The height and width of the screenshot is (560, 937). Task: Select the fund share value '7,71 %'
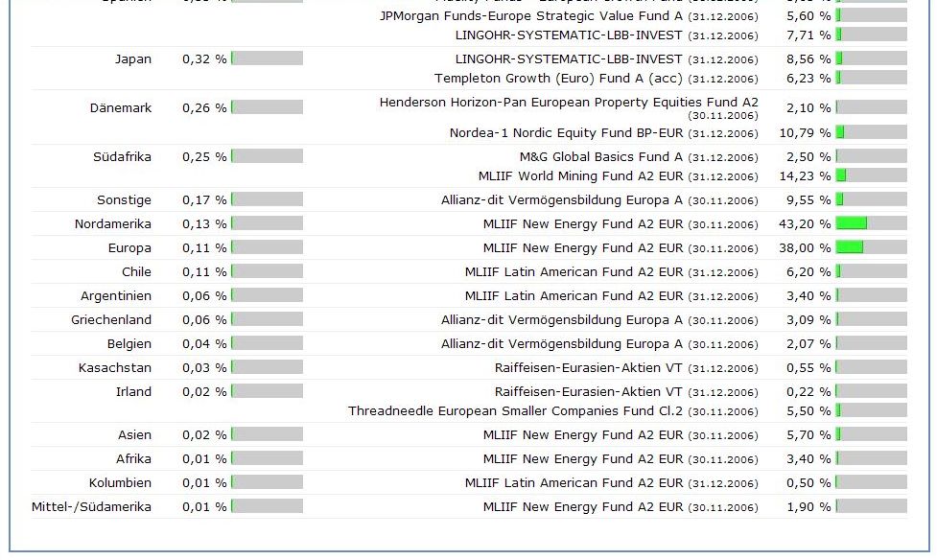808,35
